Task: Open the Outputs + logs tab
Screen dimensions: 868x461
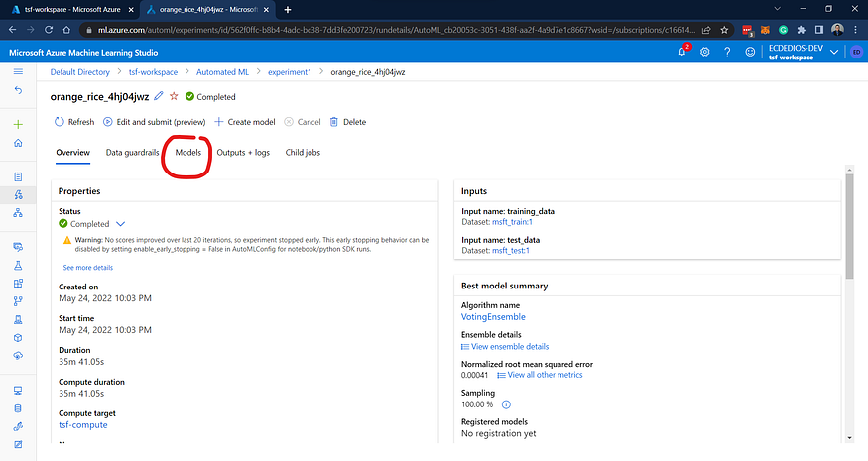Action: point(243,153)
